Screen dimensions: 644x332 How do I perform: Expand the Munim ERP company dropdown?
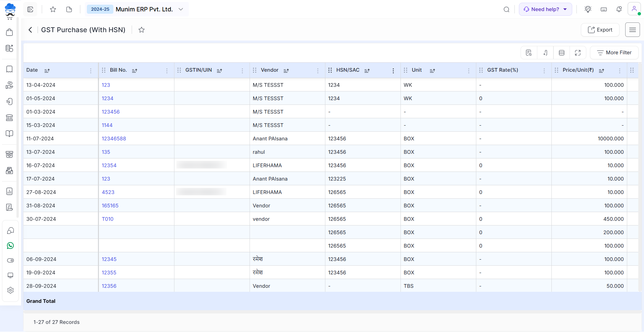[181, 9]
